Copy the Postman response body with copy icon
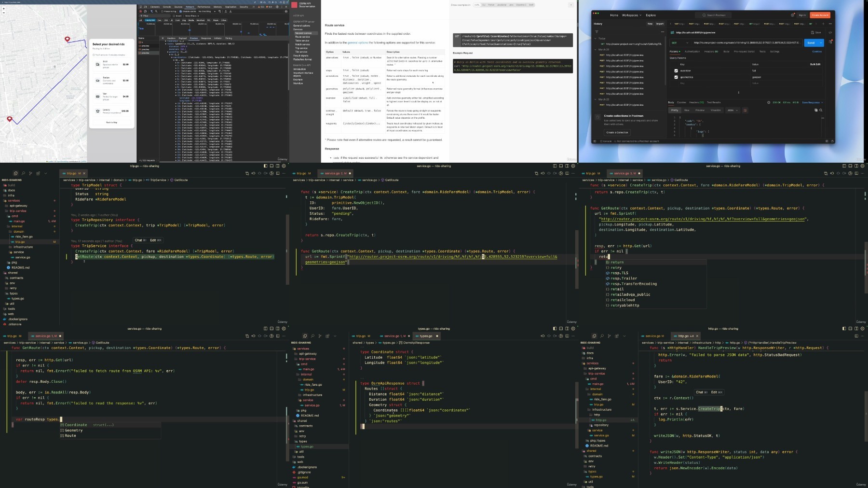The image size is (868, 488). click(x=816, y=110)
